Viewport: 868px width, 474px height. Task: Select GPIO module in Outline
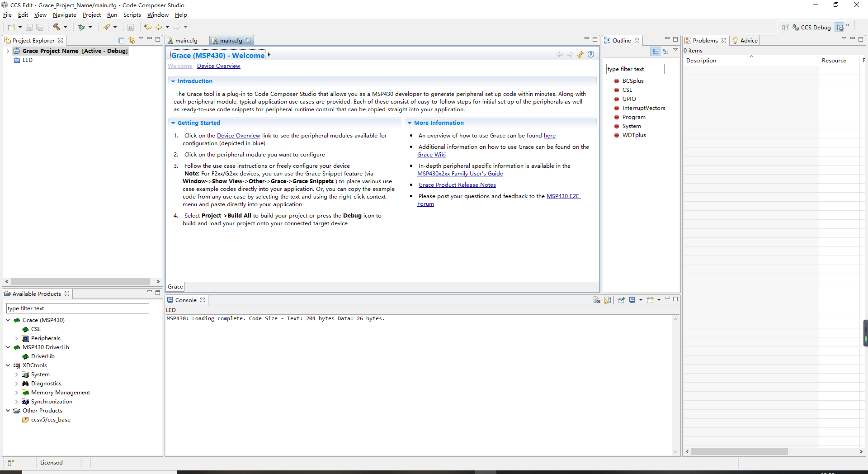click(629, 99)
